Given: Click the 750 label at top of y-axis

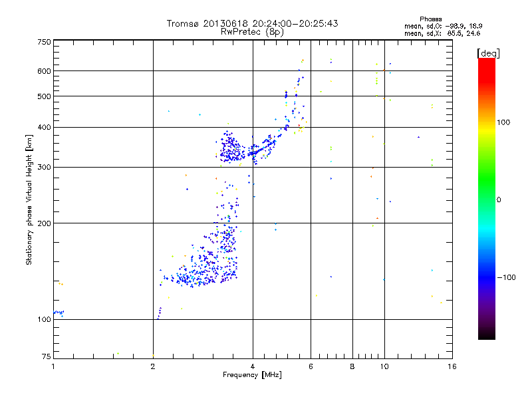Looking at the screenshot, I should (x=44, y=42).
